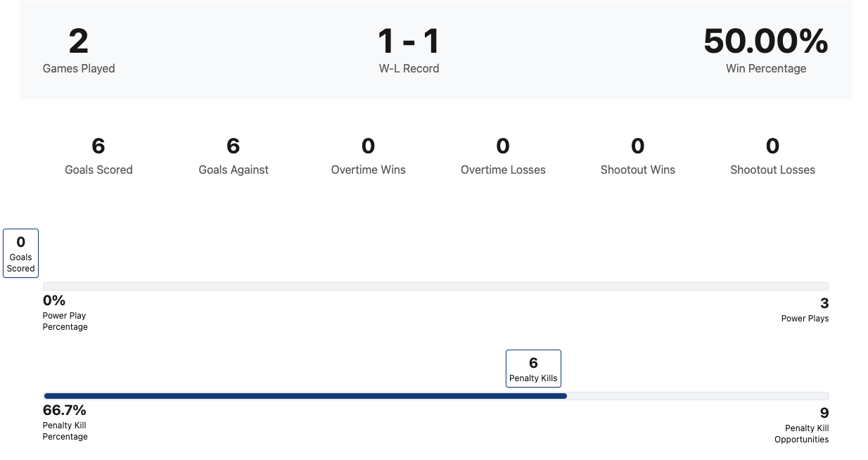
Task: Select the Goals Against stat
Action: [x=234, y=156]
